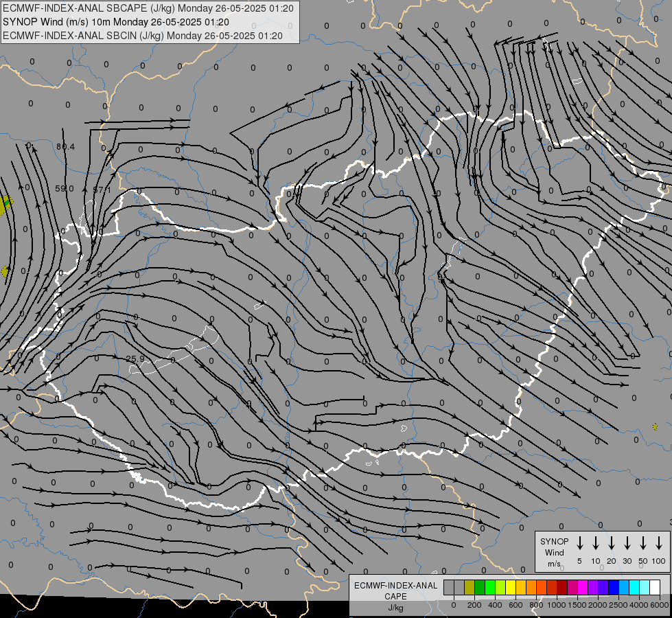The height and width of the screenshot is (618, 672).
Task: Click the SYNOP Wind 10m title line
Action: tap(116, 22)
